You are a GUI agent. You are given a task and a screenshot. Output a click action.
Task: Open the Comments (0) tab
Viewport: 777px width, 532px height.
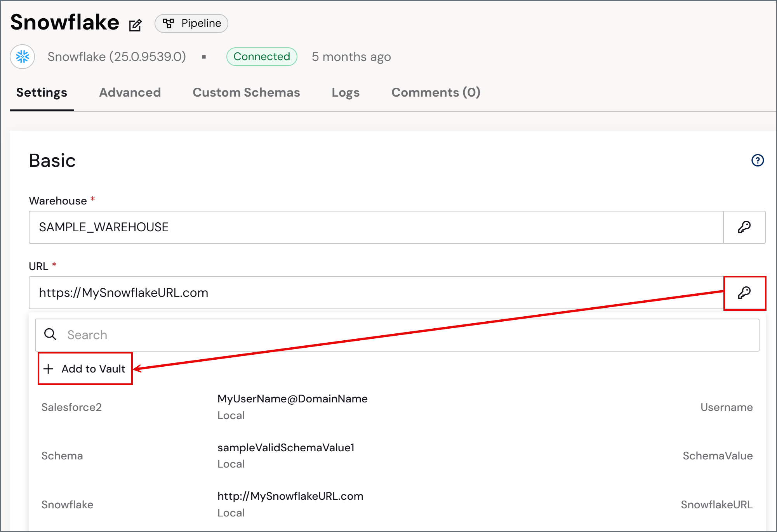point(436,92)
